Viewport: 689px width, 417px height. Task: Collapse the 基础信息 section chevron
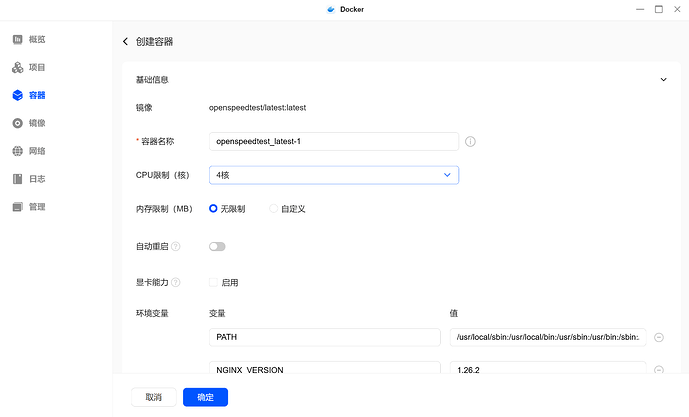pos(662,79)
